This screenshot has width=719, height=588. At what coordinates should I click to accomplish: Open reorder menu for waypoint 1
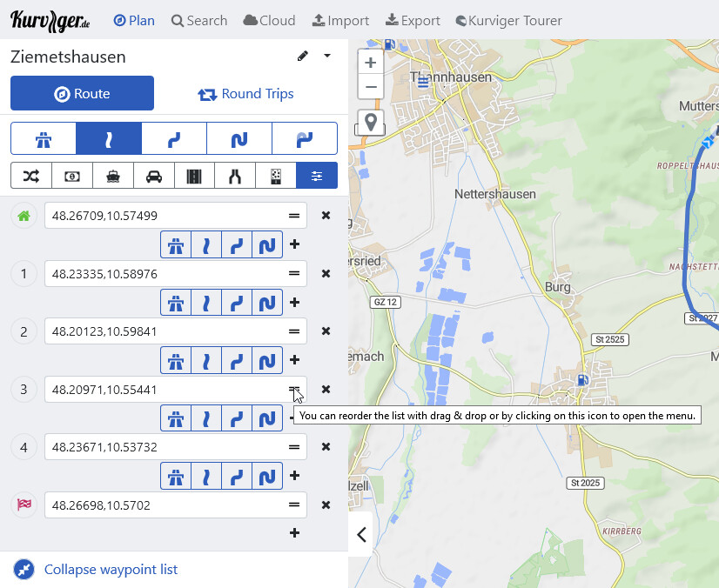[294, 273]
